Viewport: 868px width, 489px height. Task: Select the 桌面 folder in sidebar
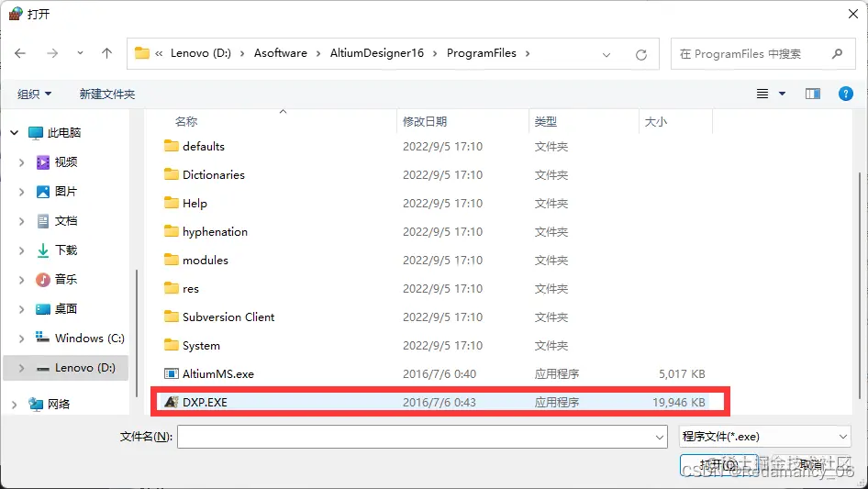[66, 308]
